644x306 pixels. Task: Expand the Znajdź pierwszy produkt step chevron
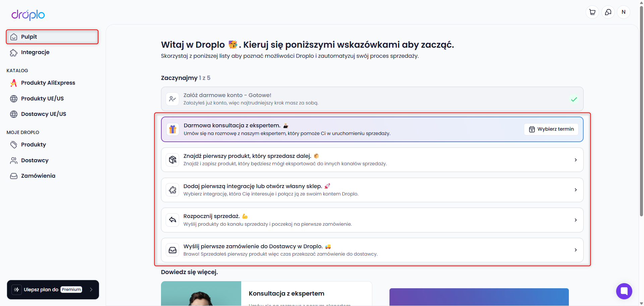[x=576, y=160]
